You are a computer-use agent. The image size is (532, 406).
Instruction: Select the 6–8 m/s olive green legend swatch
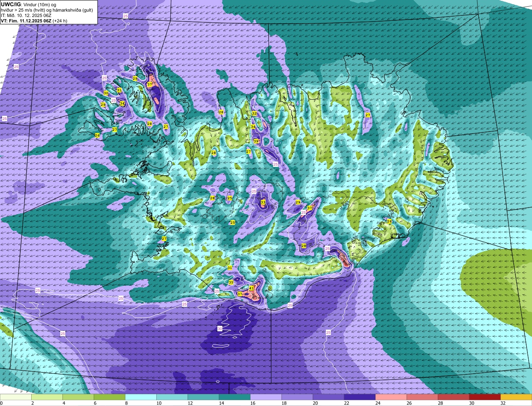109,397
